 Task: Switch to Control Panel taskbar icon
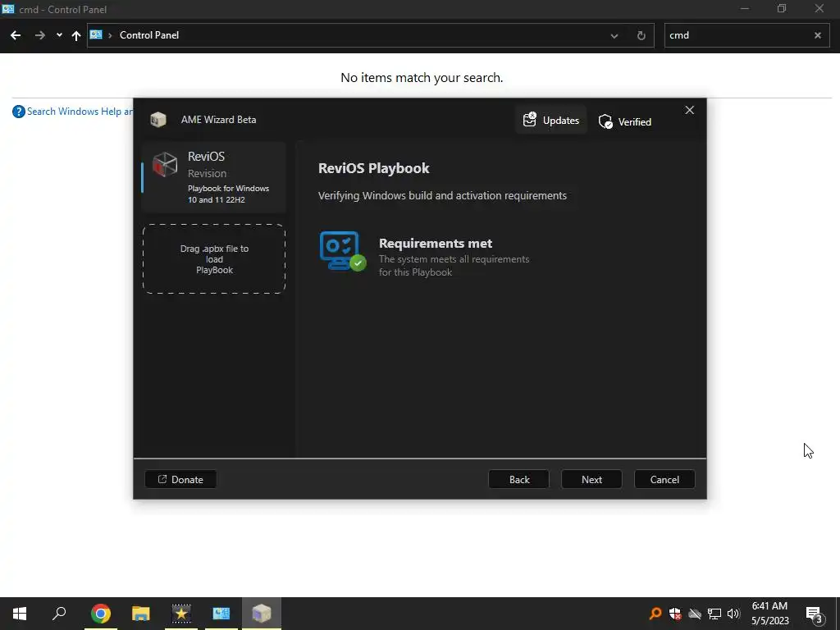(x=221, y=614)
